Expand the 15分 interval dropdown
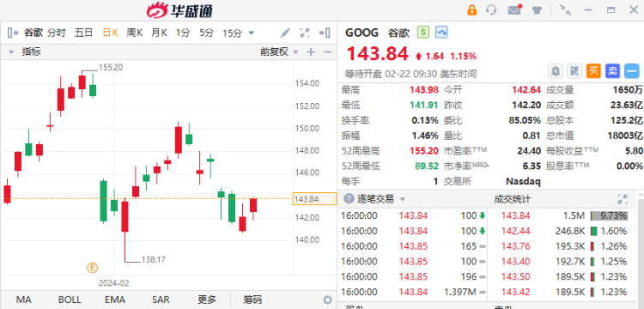This screenshot has width=644, height=309. [252, 33]
